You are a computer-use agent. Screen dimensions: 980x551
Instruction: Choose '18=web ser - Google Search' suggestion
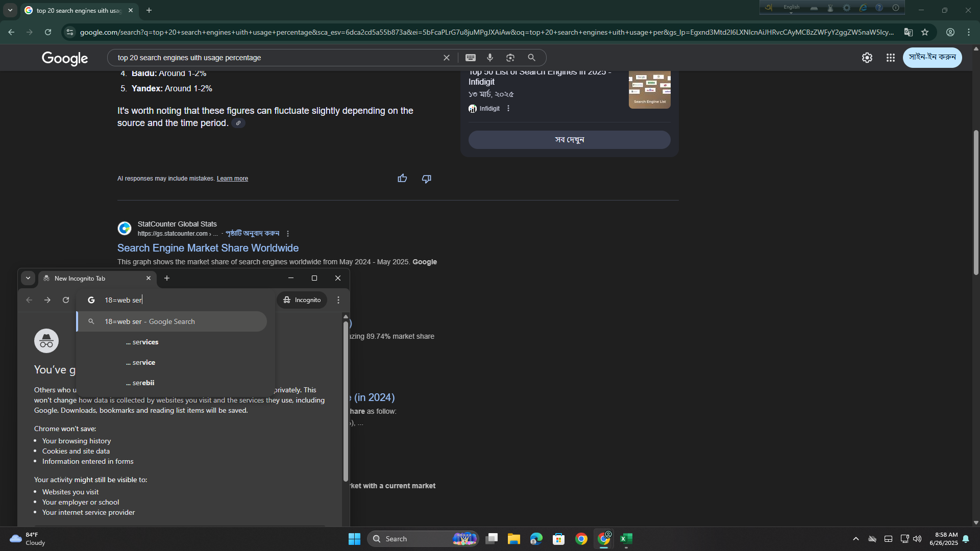(172, 321)
